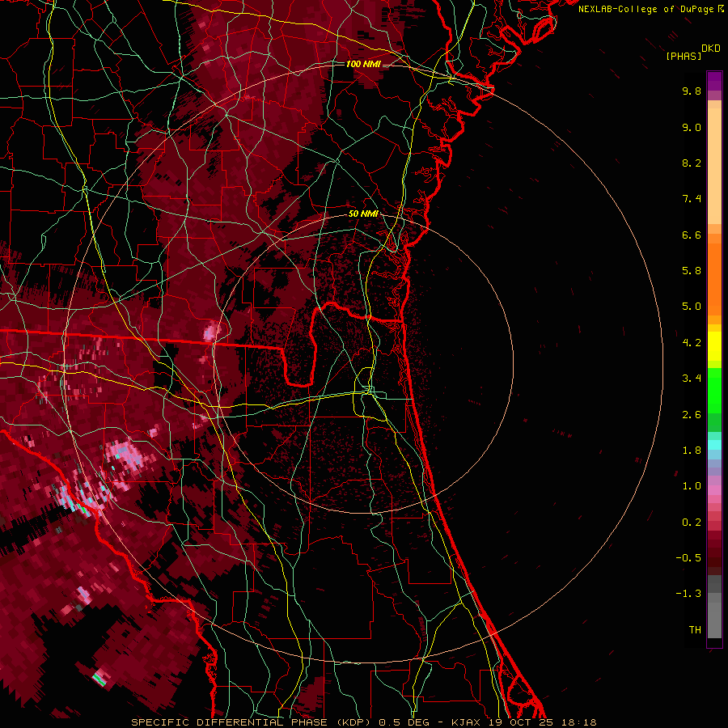This screenshot has width=728, height=728.
Task: Click the 1.8 value on color scale
Action: click(x=692, y=451)
